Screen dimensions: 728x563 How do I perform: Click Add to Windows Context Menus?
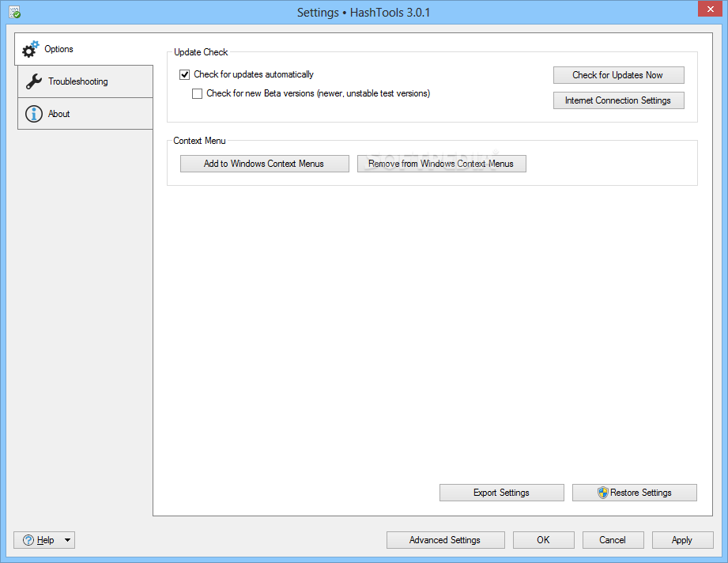(265, 164)
